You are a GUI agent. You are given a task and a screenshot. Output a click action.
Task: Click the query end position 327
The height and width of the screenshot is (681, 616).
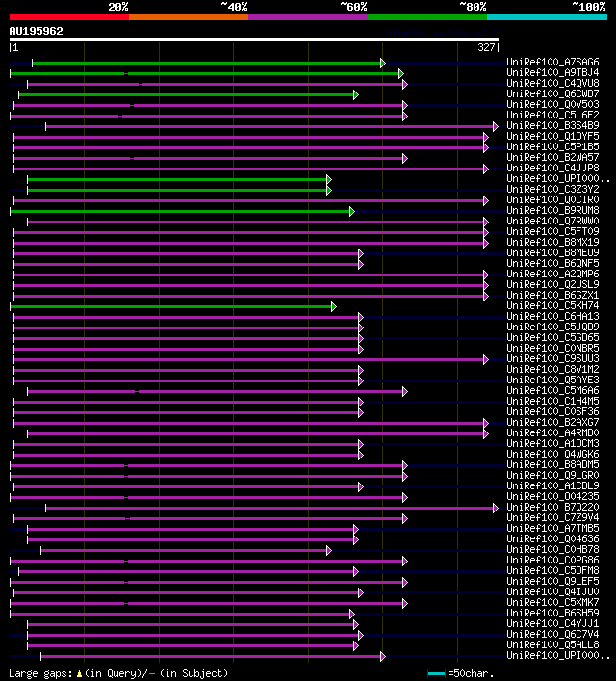486,47
